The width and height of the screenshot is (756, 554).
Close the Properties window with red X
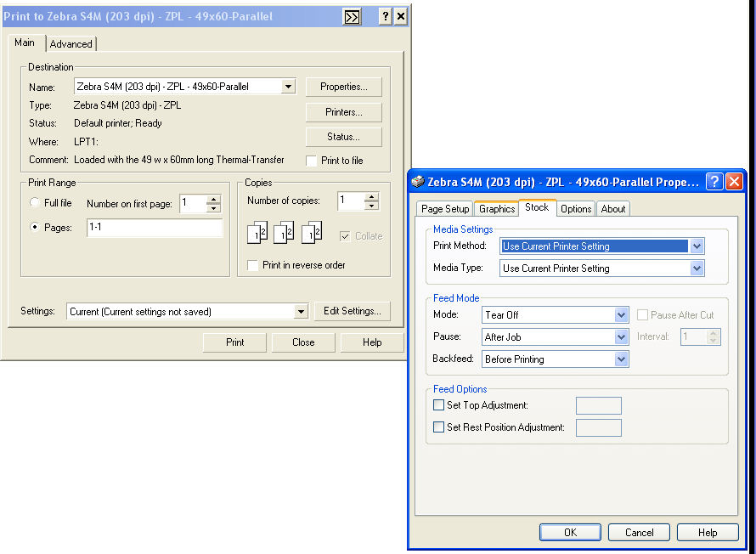click(x=734, y=182)
